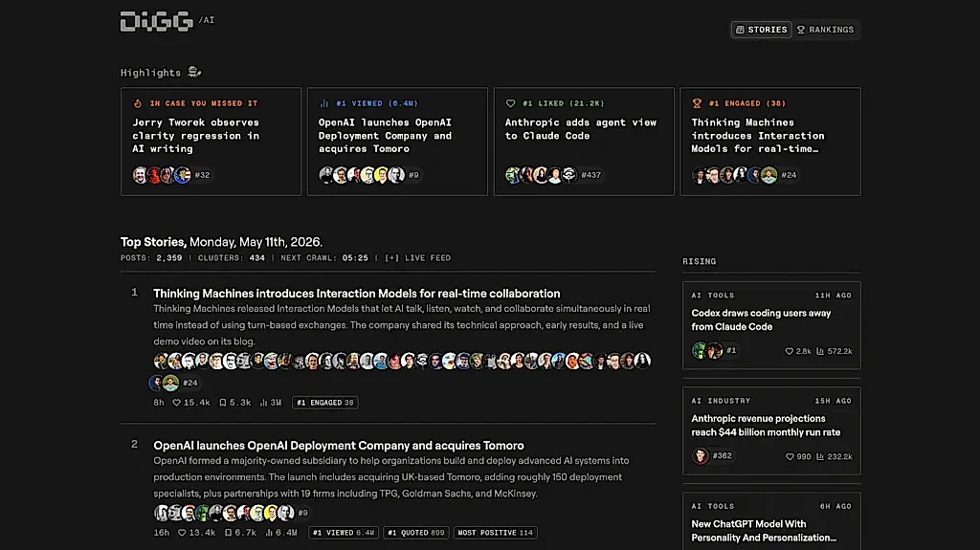980x550 pixels.
Task: Click the Rising section heading
Action: (x=699, y=261)
